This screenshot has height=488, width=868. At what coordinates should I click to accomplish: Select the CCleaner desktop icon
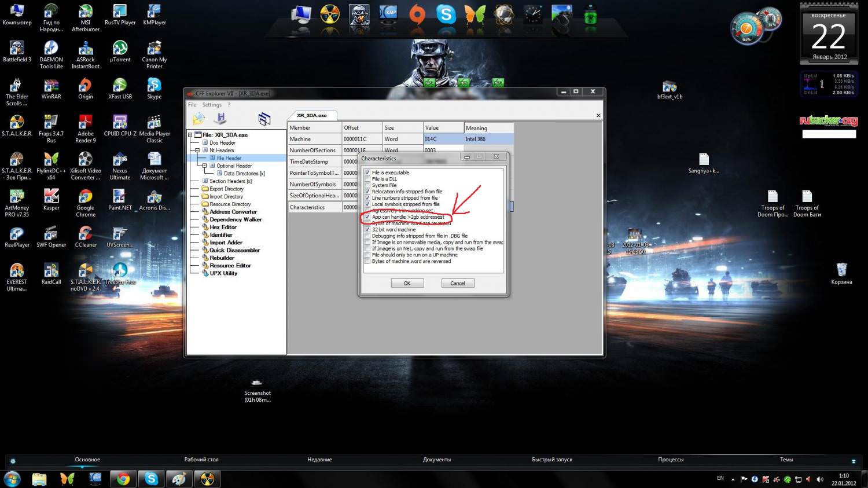coord(86,237)
